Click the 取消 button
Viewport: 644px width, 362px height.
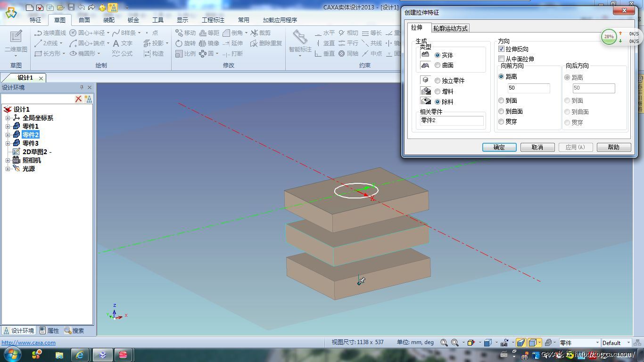pyautogui.click(x=537, y=147)
